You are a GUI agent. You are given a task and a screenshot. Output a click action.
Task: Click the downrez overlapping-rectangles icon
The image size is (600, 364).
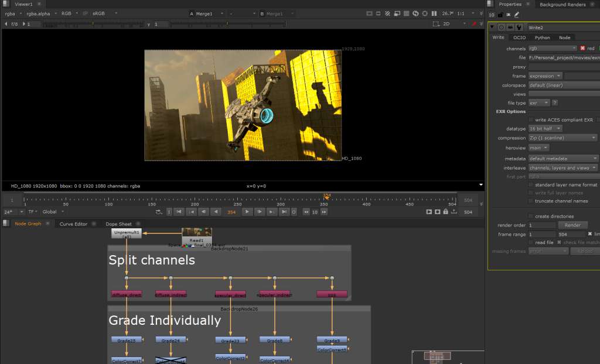397,13
